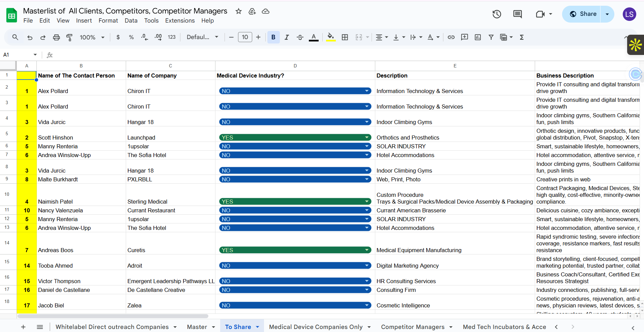Click the Insert link icon
This screenshot has width=644, height=332.
coord(451,37)
